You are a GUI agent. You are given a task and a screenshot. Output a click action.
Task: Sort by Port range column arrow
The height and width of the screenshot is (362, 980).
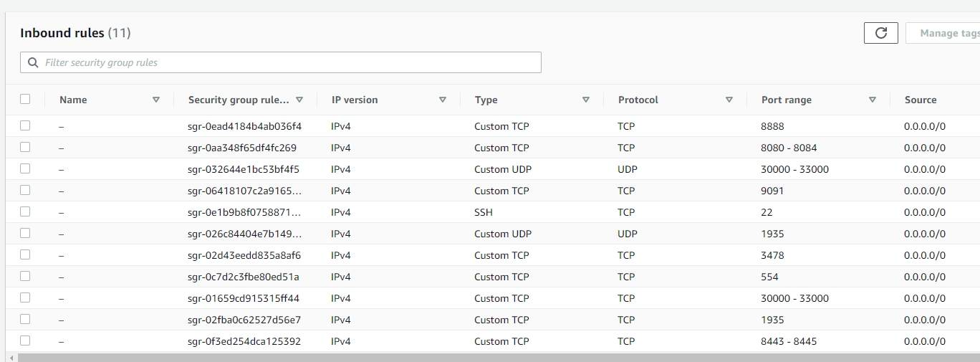tap(873, 100)
